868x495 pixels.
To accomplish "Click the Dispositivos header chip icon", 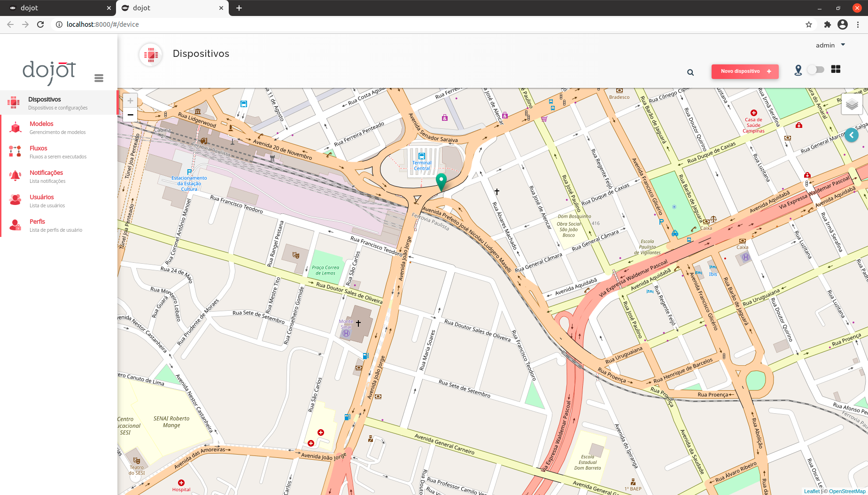I will [x=151, y=55].
